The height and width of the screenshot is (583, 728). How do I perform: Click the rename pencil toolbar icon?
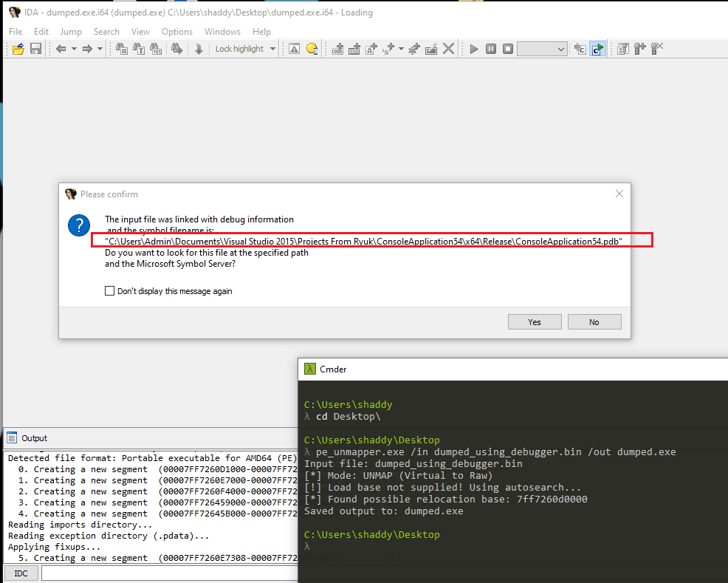(431, 49)
